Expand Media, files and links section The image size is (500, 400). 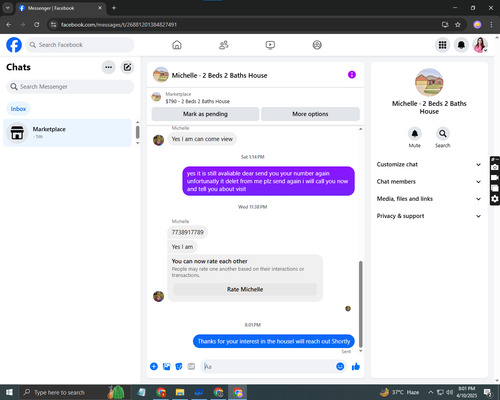point(429,199)
